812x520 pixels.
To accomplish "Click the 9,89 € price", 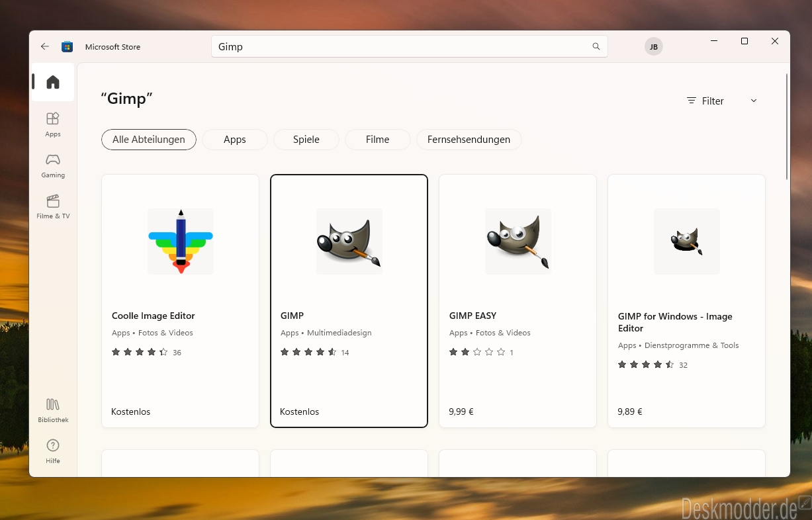I will click(630, 412).
